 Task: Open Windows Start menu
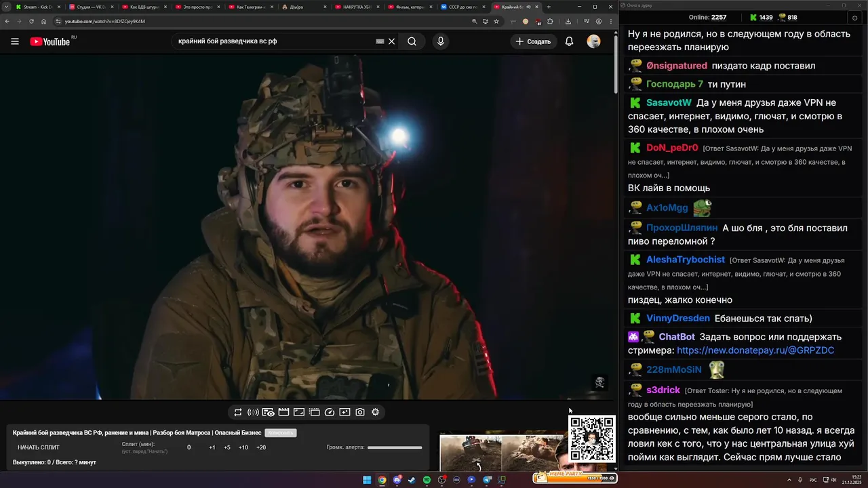tap(367, 480)
